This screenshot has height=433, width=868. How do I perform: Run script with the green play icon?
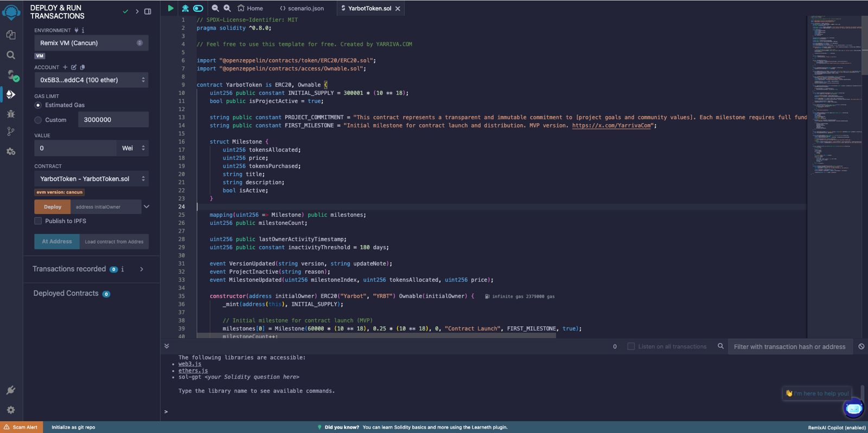click(x=170, y=8)
